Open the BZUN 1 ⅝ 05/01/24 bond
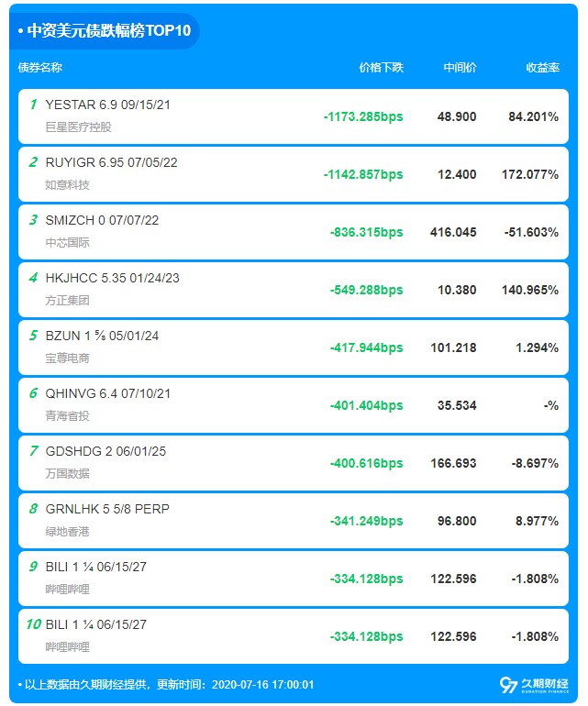 pyautogui.click(x=294, y=347)
